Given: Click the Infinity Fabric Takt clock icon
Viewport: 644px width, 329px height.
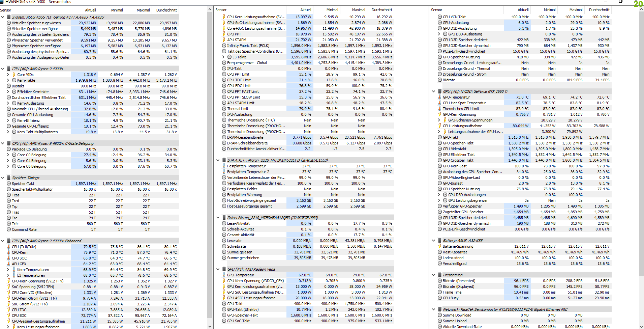Looking at the screenshot, I should point(224,46).
